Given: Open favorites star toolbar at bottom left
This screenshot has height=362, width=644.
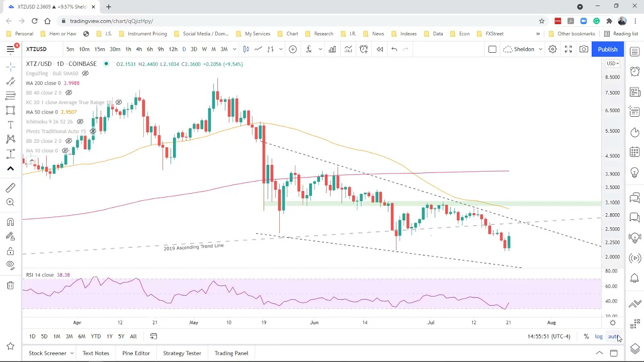Looking at the screenshot, I should 11,346.
